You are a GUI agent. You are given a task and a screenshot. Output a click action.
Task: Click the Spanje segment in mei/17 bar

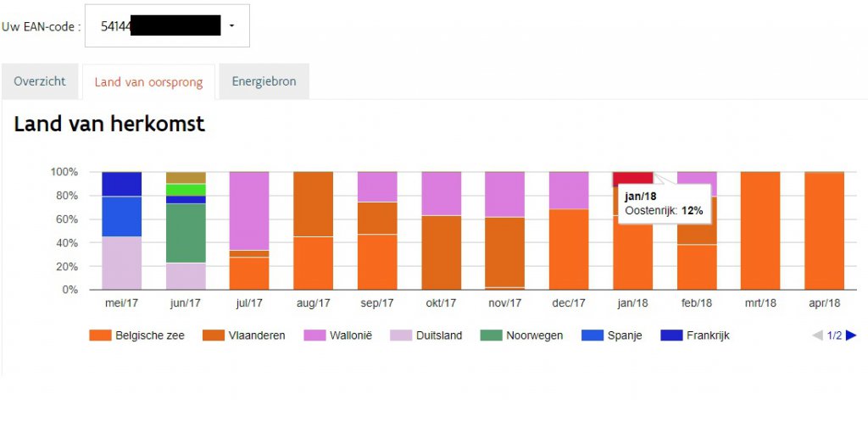[122, 216]
